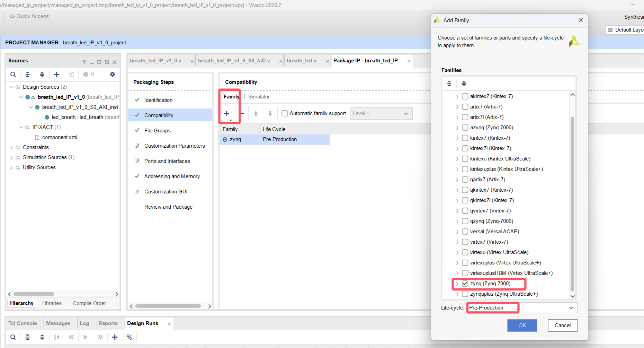Add a new run with plus icon

click(x=115, y=337)
